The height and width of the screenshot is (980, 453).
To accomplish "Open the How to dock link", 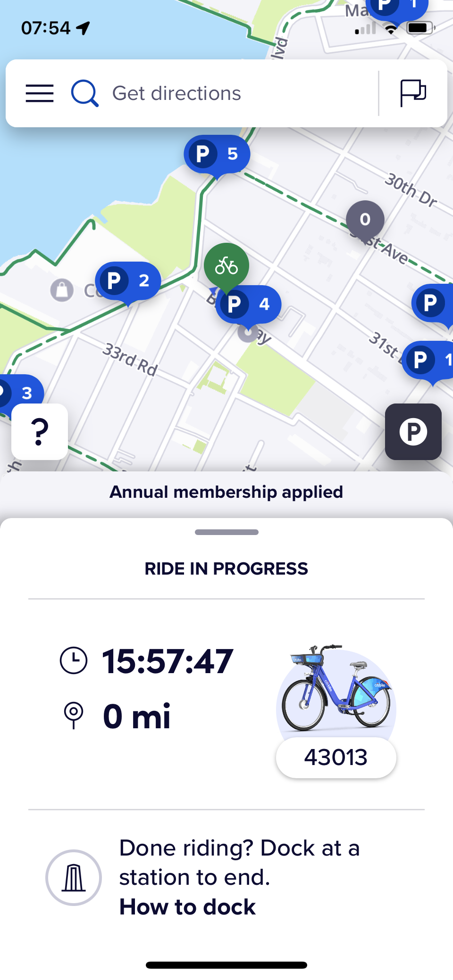I will coord(187,907).
